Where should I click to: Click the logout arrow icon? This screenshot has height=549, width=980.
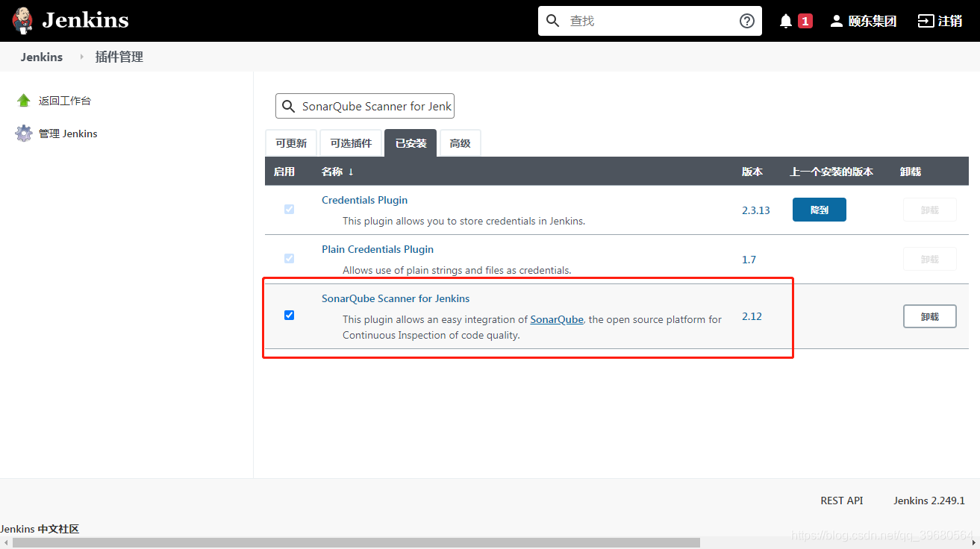926,21
